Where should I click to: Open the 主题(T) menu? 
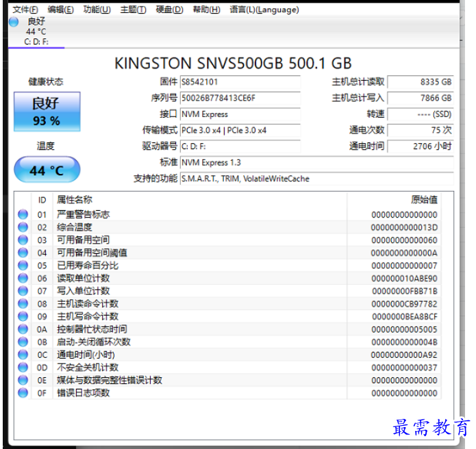point(134,10)
